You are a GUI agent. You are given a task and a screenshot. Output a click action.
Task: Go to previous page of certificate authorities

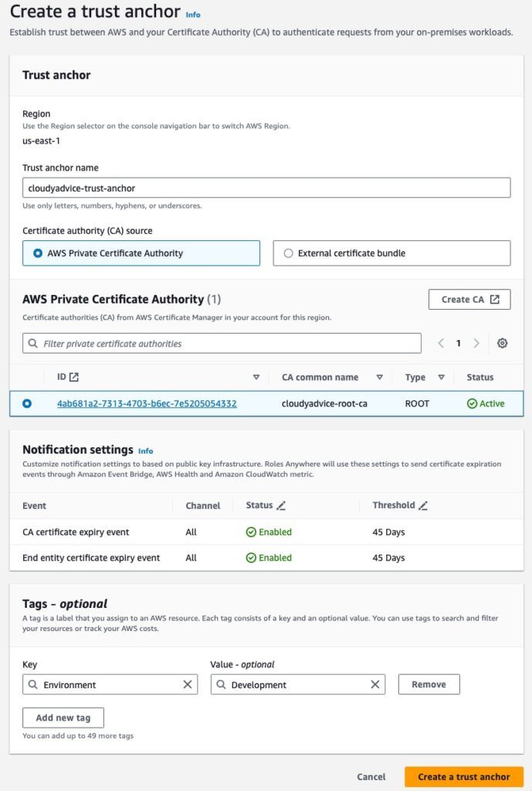tap(441, 344)
